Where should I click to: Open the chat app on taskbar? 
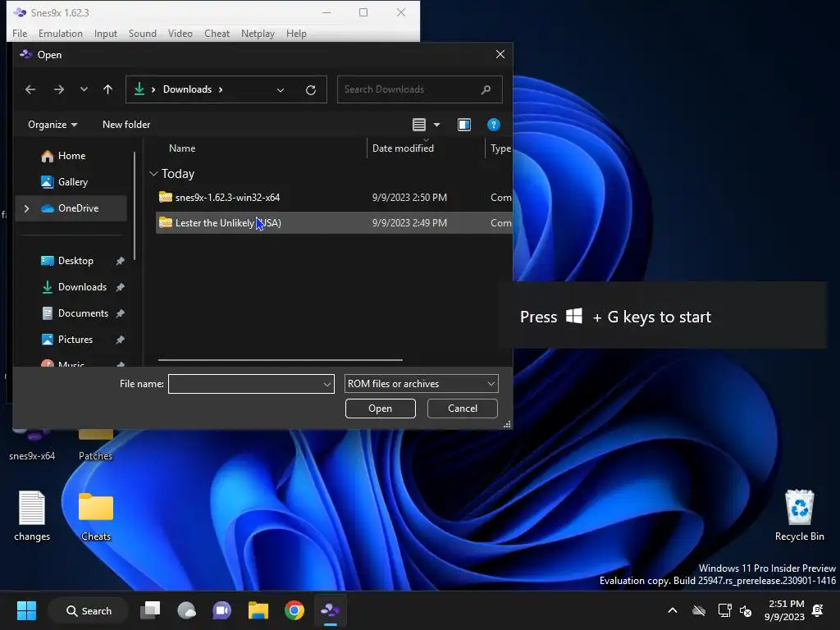(221, 610)
